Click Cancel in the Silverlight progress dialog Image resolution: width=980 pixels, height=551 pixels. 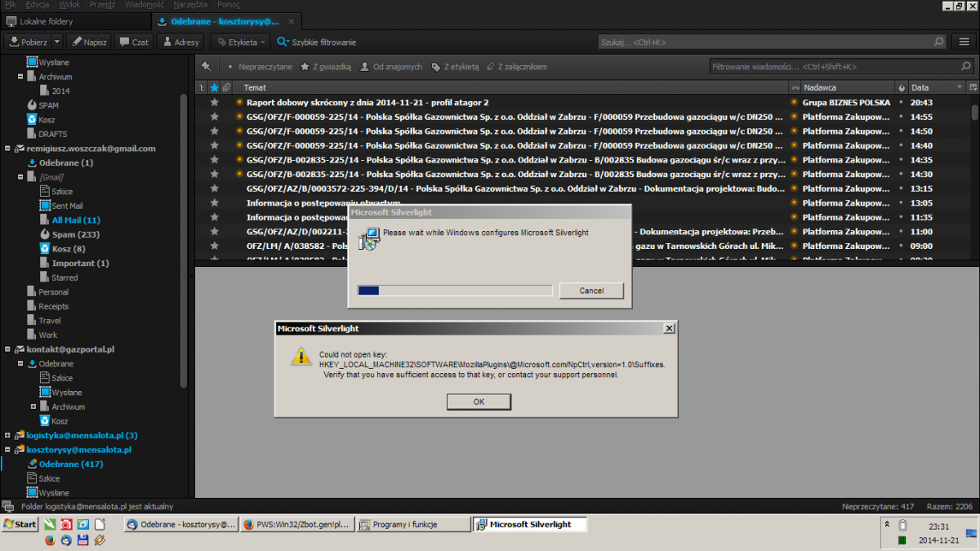591,291
